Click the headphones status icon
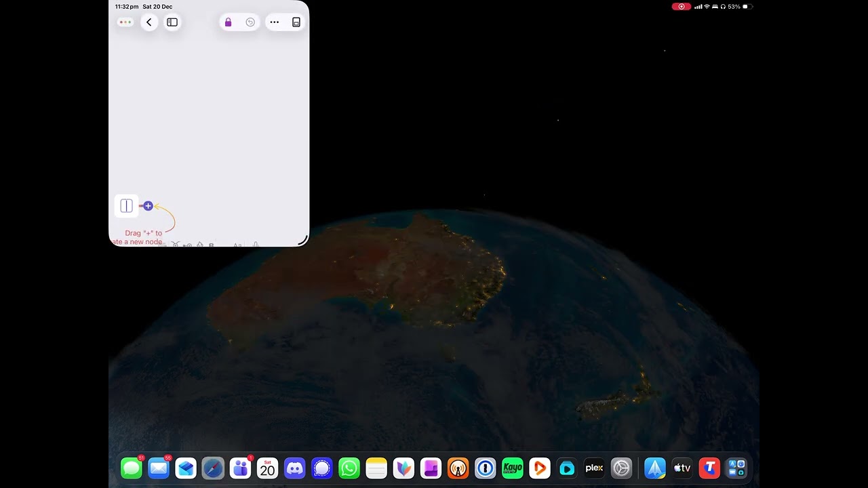 pos(723,7)
